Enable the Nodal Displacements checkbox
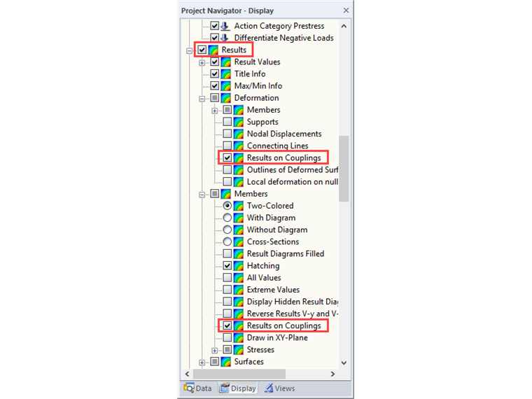The image size is (532, 399). pos(227,134)
